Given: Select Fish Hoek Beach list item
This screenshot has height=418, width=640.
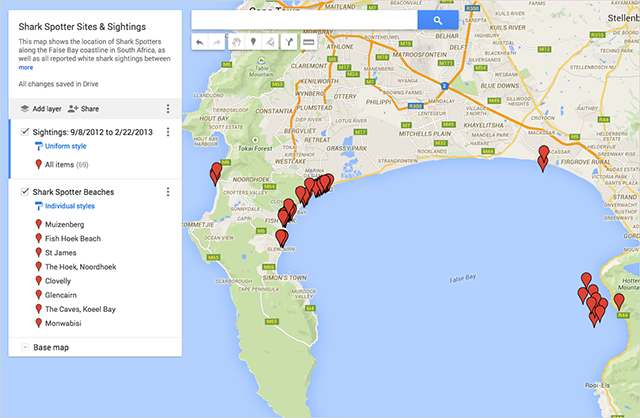Looking at the screenshot, I should (x=68, y=238).
